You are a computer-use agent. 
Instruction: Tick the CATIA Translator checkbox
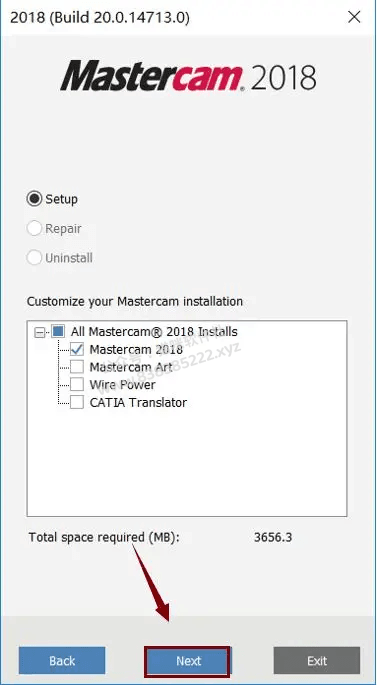77,402
